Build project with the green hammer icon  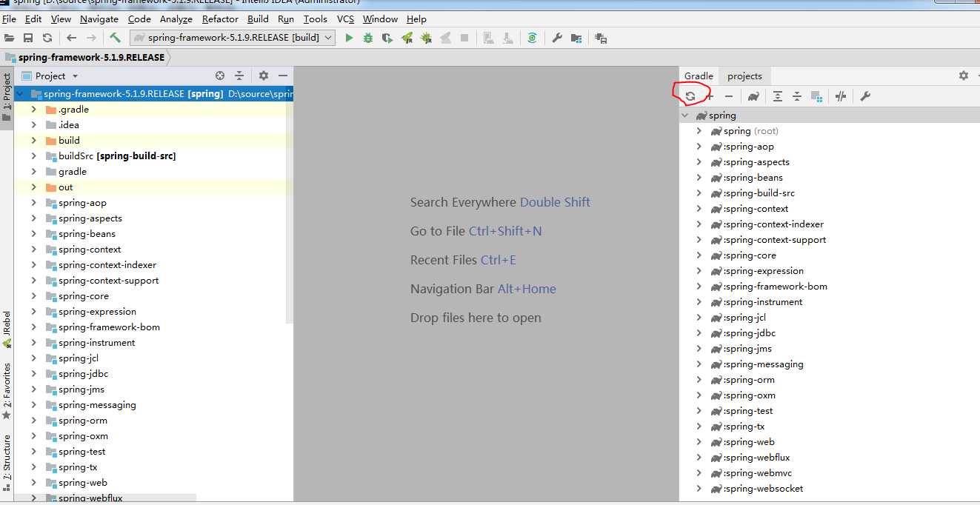(x=116, y=37)
